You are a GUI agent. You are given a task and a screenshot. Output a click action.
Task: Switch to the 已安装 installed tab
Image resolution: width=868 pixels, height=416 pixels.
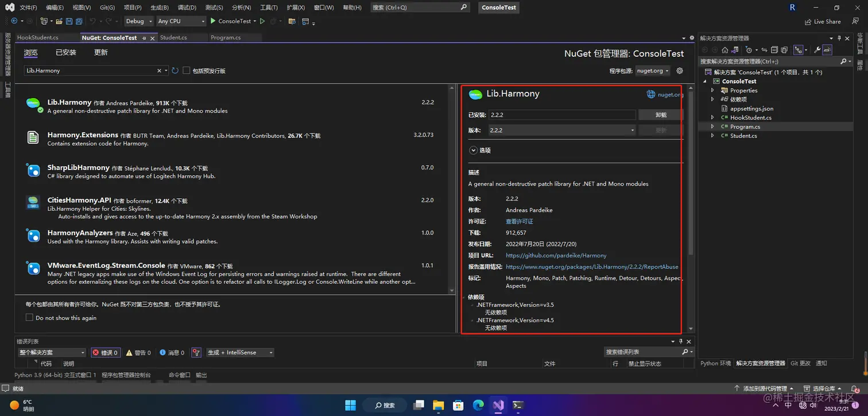pos(66,52)
